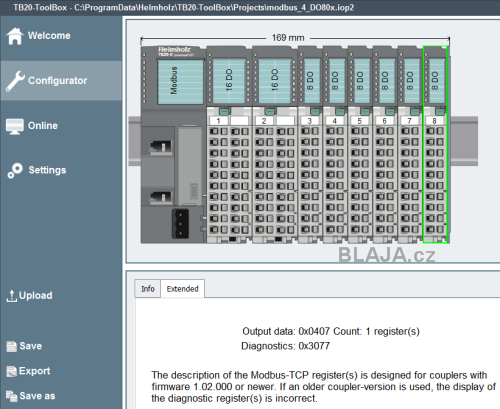Select the 16 DO module in slot 1
This screenshot has width=500, height=409.
click(x=229, y=144)
